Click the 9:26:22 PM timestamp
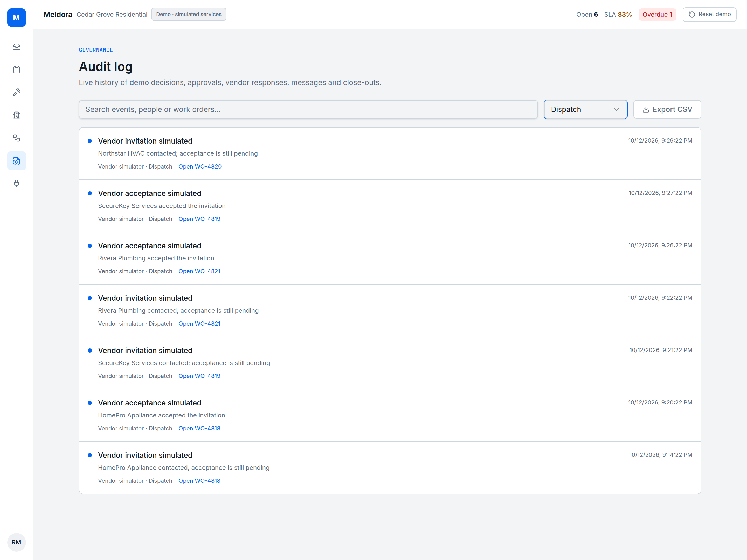This screenshot has width=747, height=560. pyautogui.click(x=660, y=246)
